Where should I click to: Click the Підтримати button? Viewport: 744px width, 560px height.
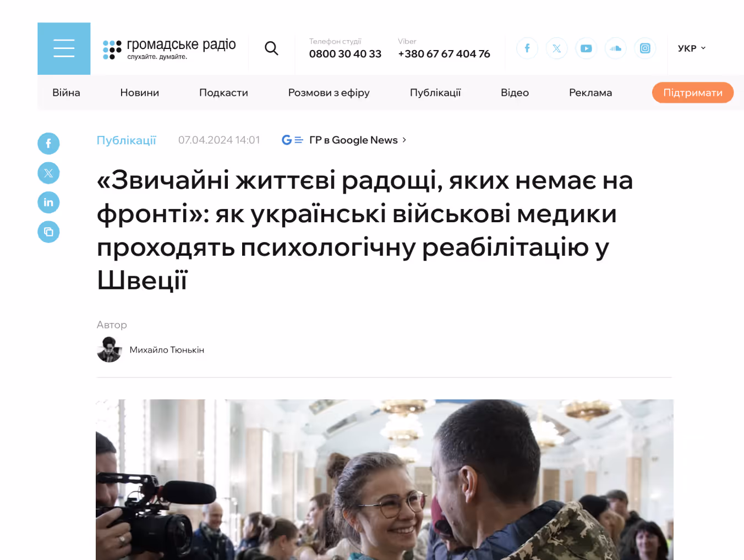(x=693, y=92)
